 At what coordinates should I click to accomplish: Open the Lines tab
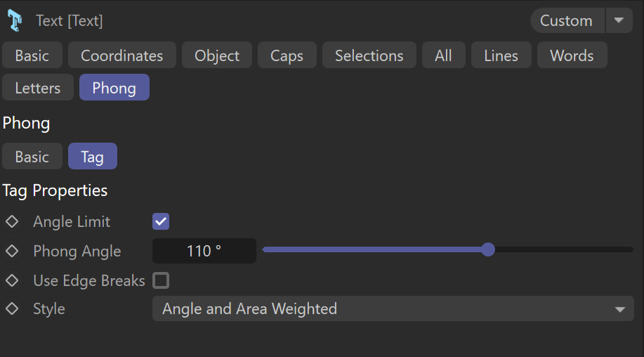click(x=501, y=55)
